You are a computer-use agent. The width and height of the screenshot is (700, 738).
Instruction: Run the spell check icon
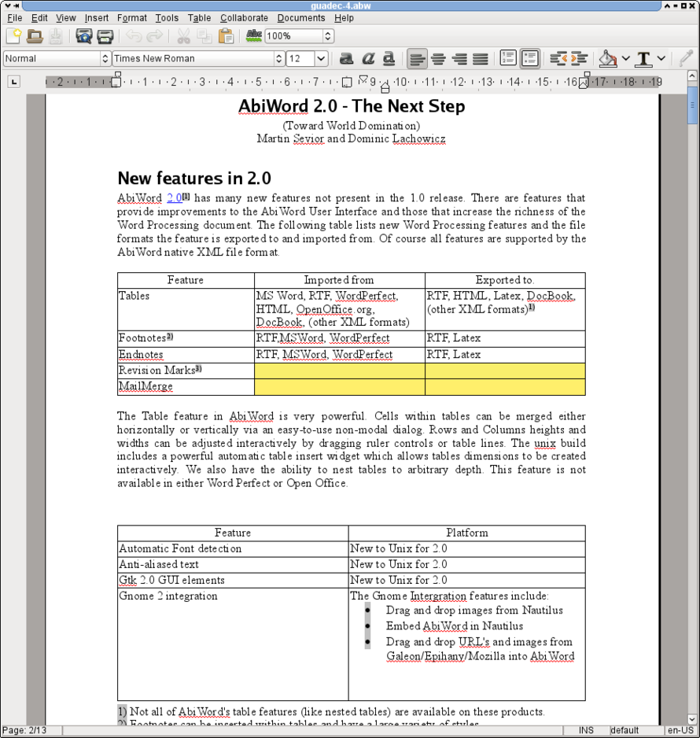(x=253, y=35)
